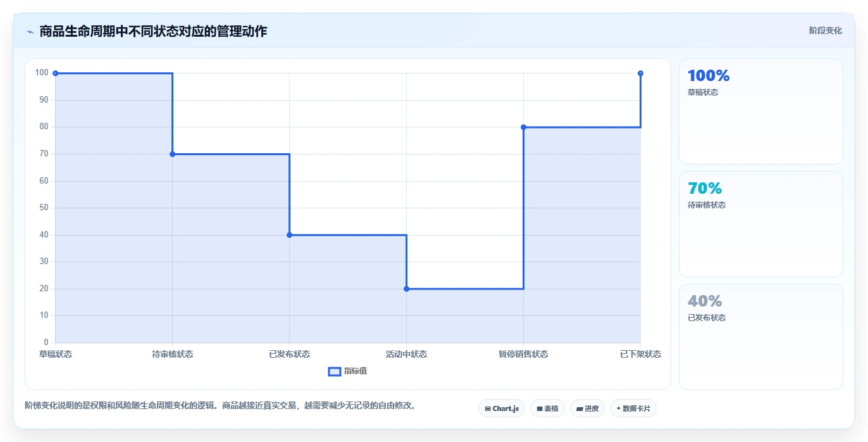Click the y-axis value 30
868x442 pixels.
point(44,262)
